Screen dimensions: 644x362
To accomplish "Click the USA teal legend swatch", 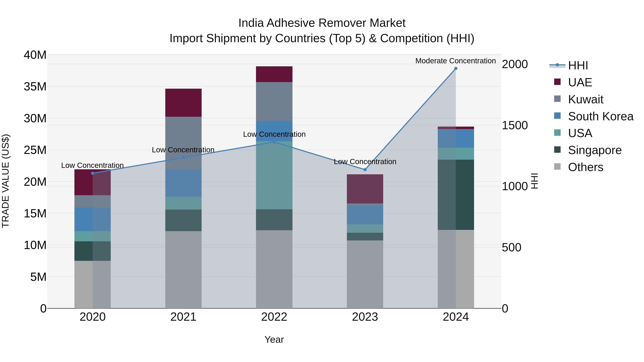I will point(557,132).
